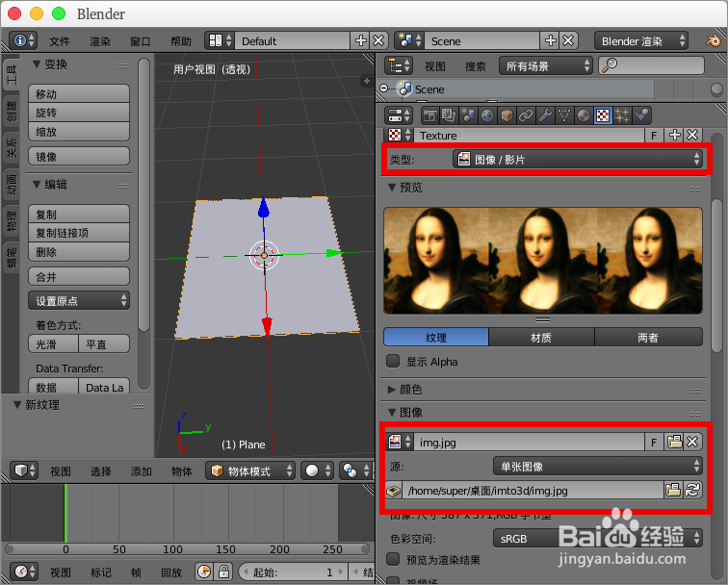Reload the image from file path

tap(692, 490)
